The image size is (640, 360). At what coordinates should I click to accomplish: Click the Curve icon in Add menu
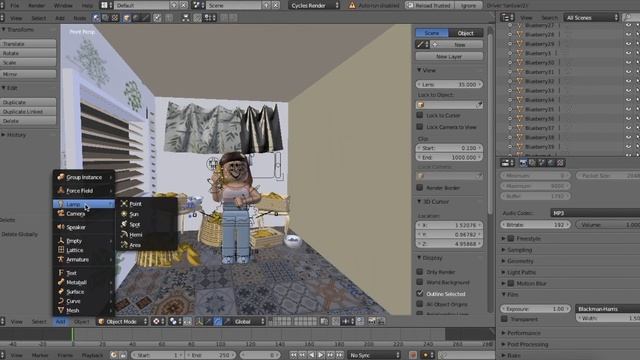coord(61,301)
